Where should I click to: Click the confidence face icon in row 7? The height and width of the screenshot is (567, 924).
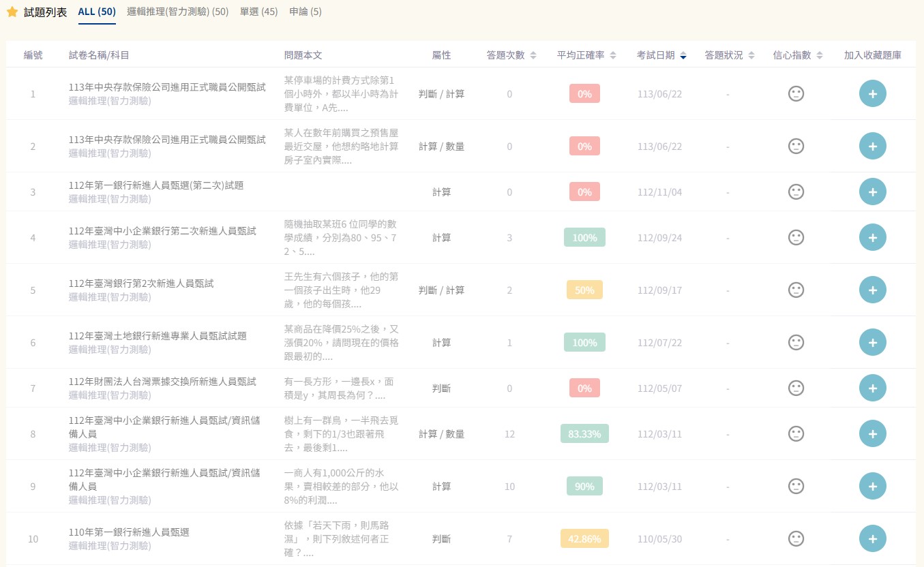(796, 388)
